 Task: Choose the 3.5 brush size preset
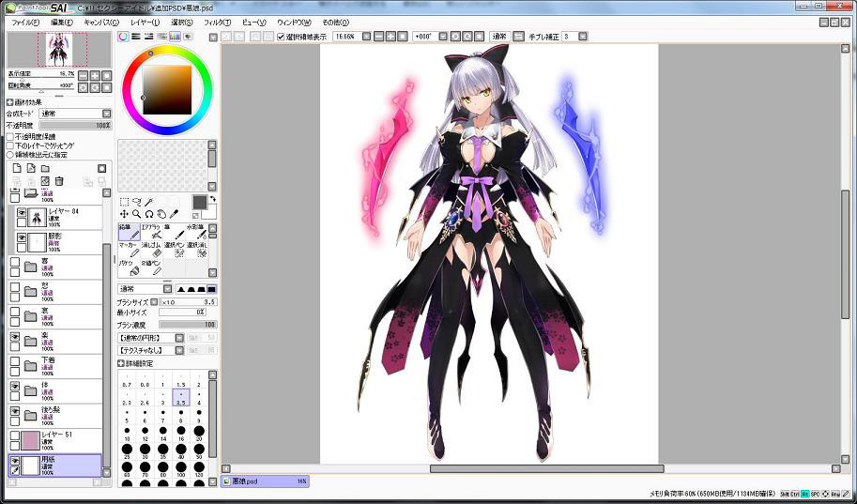[181, 401]
